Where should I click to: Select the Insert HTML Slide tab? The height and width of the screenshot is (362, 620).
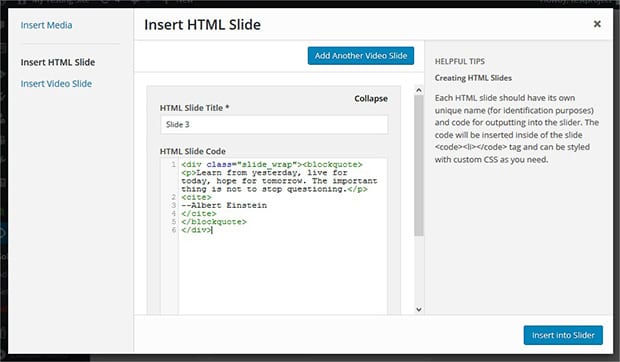coord(58,62)
